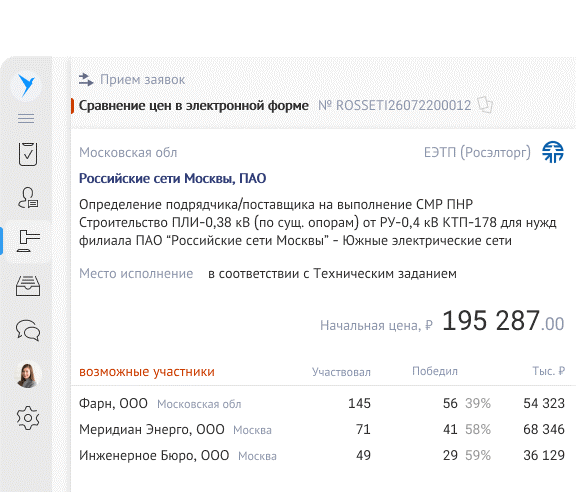Viewport: 576px width, 492px height.
Task: Click the Участвовал column header
Action: pyautogui.click(x=341, y=372)
